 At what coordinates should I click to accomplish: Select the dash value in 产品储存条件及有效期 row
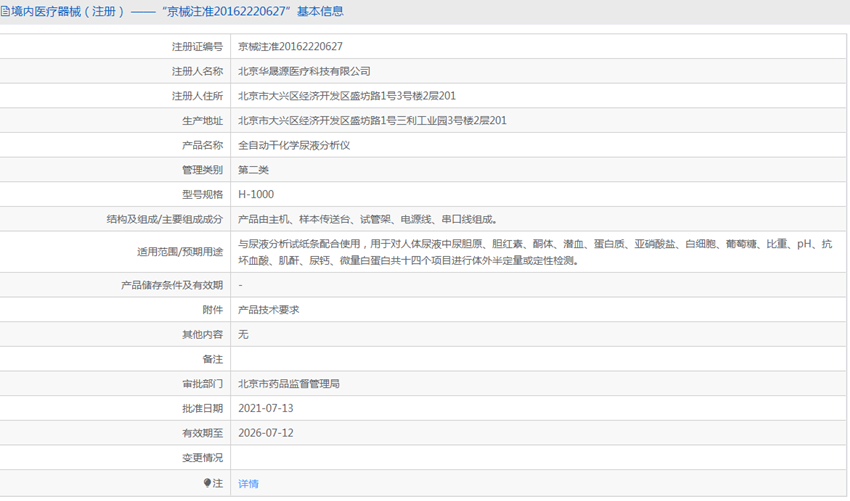[240, 285]
